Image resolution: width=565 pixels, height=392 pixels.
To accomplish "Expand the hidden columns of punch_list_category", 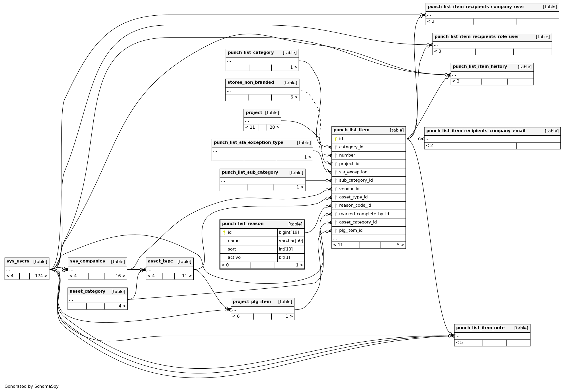I will 229,61.
